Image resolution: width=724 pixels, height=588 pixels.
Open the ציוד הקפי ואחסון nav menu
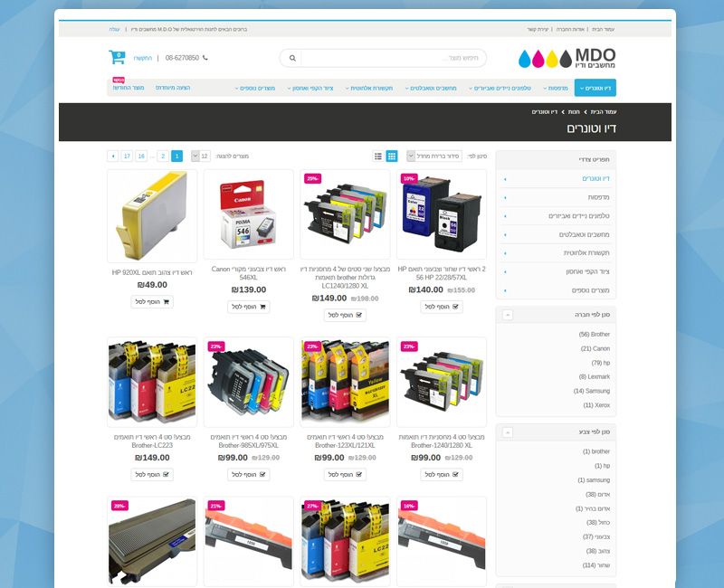(310, 88)
